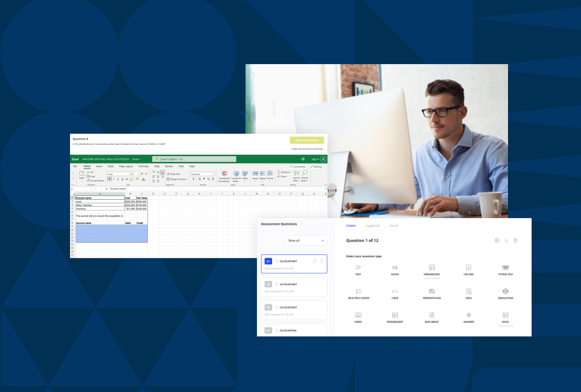The width and height of the screenshot is (581, 392).
Task: Click the Save and continue button
Action: [x=307, y=140]
